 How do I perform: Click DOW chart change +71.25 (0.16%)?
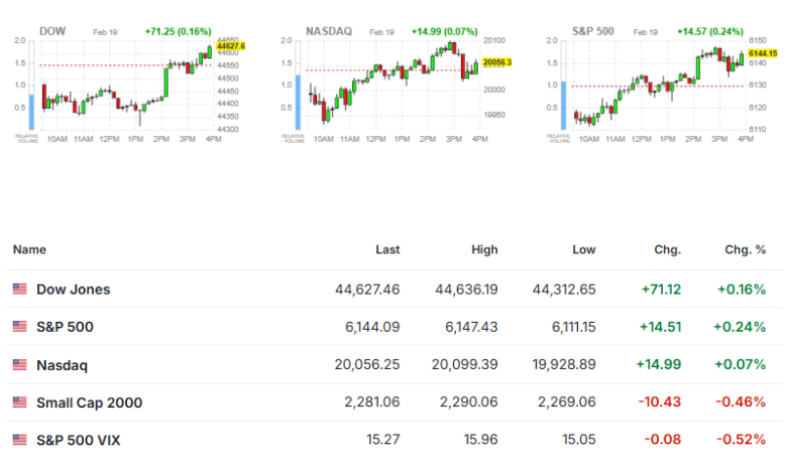178,32
